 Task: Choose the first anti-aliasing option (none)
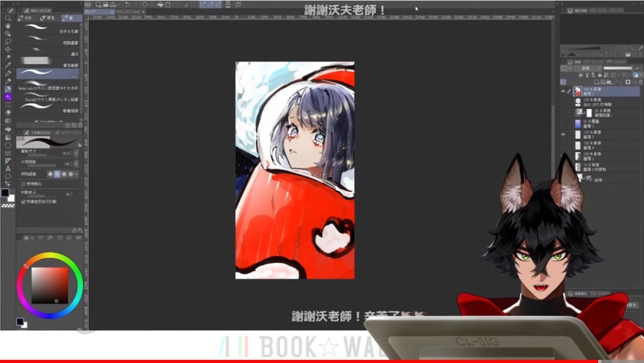(50, 174)
